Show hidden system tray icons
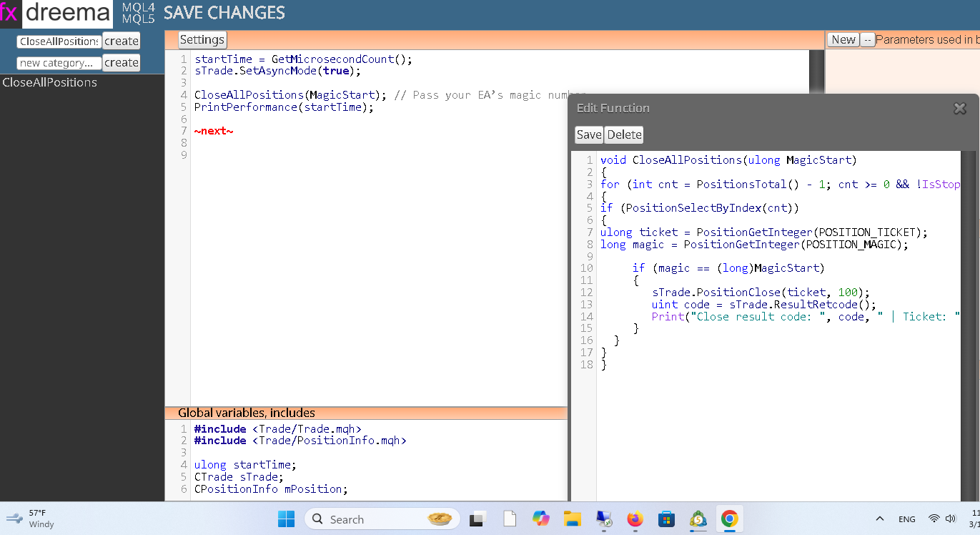Screen dimensions: 980x535 [x=880, y=519]
